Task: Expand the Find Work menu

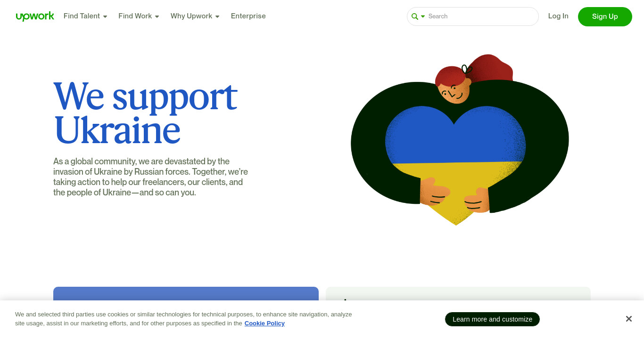Action: point(139,16)
